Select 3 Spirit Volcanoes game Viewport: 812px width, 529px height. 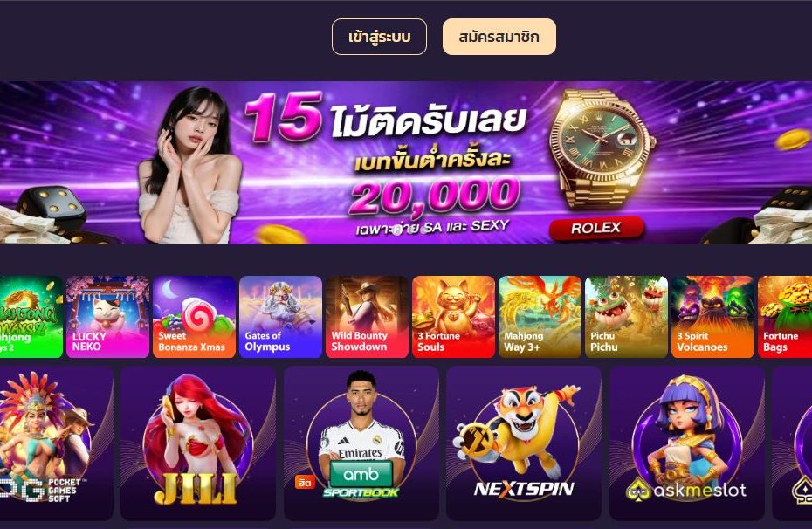(713, 317)
